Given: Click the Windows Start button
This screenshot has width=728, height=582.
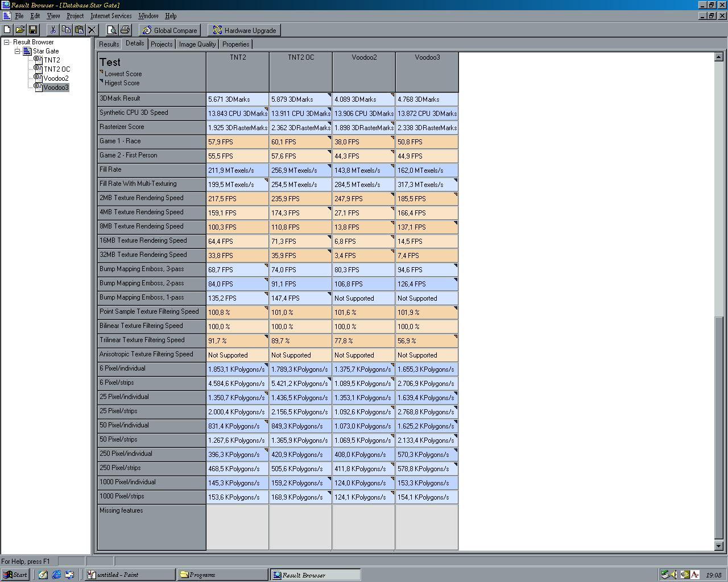Looking at the screenshot, I should [15, 575].
